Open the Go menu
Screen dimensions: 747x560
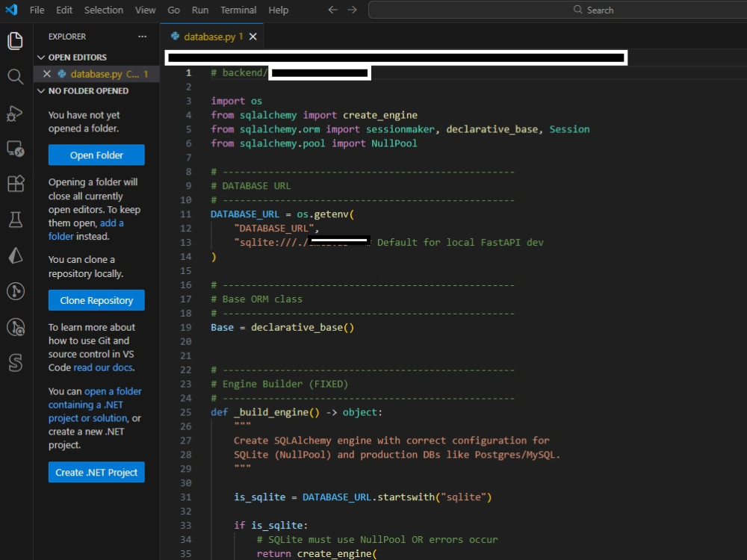[173, 10]
